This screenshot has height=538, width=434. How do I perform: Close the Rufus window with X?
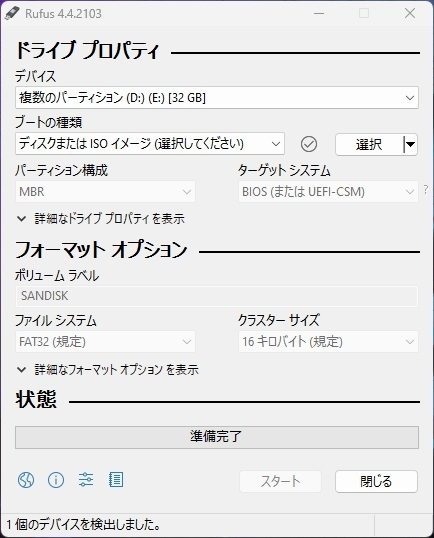click(410, 13)
